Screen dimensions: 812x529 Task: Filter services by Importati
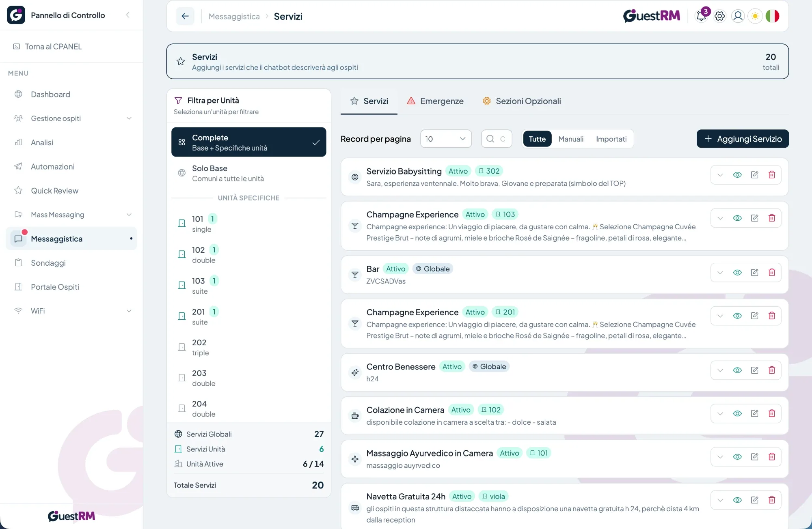pyautogui.click(x=611, y=139)
